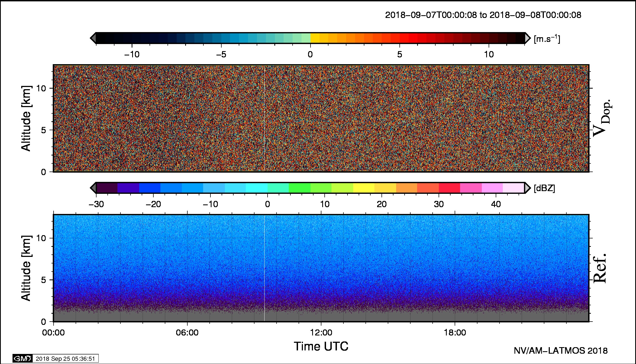636x364 pixels.
Task: Click the [m.s-1] unit label
Action: 547,39
